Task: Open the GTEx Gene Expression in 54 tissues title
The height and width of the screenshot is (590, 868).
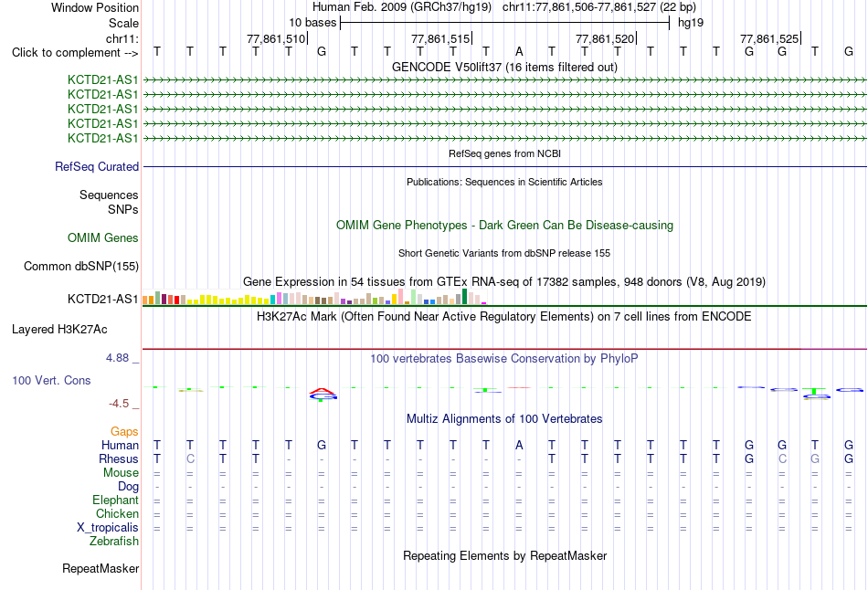Action: [504, 281]
